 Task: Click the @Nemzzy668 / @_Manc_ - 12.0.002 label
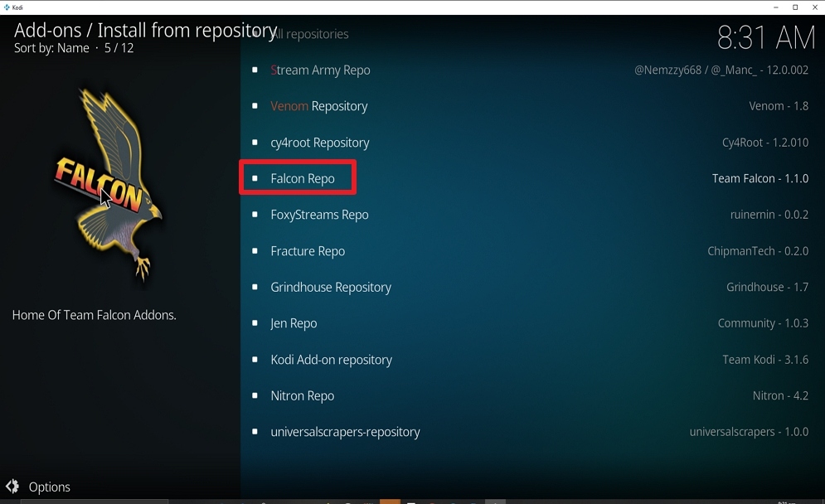point(721,70)
